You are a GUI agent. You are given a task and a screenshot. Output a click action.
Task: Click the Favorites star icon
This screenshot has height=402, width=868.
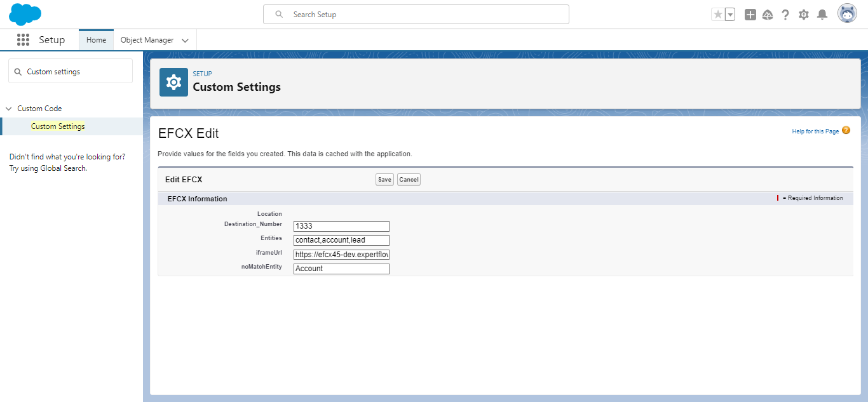[718, 15]
